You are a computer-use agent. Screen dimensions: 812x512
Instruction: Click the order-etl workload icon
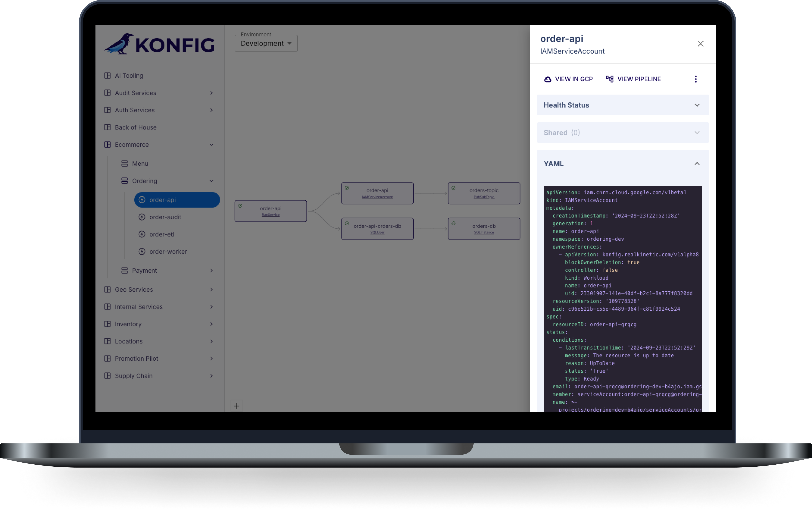[142, 234]
